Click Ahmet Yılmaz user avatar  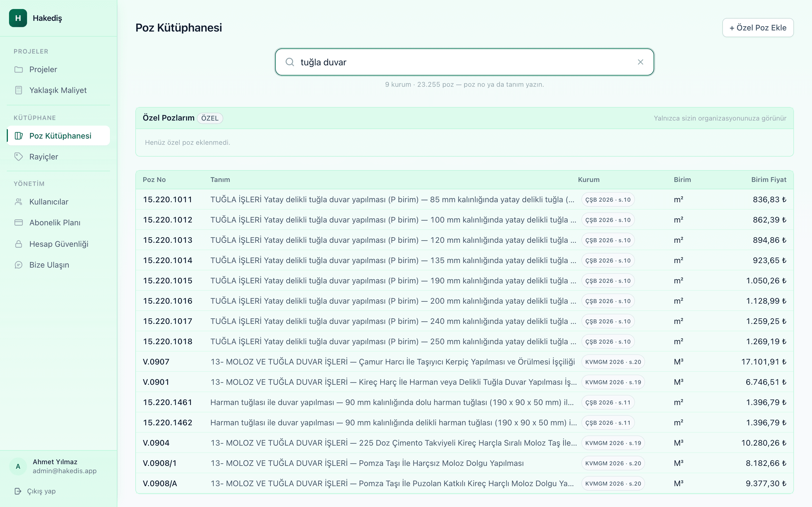click(x=18, y=466)
